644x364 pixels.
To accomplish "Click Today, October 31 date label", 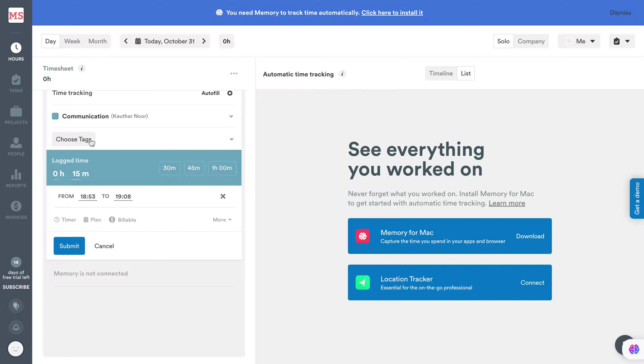I will point(169,41).
